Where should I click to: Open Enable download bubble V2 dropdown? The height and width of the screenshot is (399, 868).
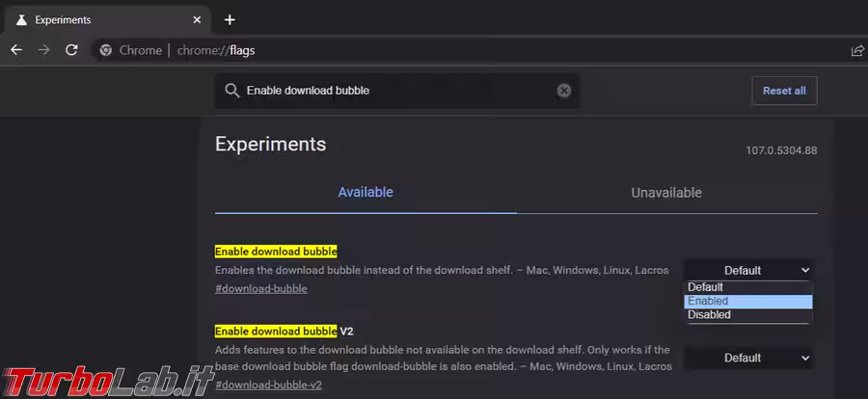point(748,358)
